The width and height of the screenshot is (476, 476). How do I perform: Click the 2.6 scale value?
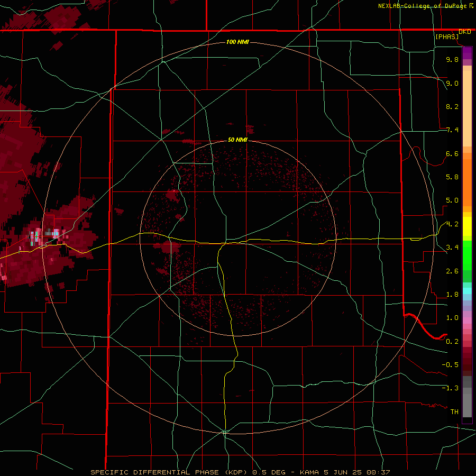coord(452,271)
